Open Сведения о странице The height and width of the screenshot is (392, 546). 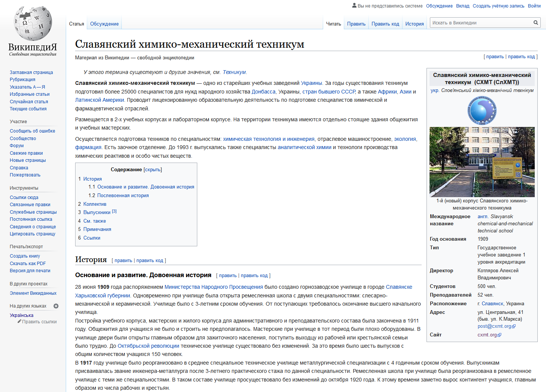33,227
